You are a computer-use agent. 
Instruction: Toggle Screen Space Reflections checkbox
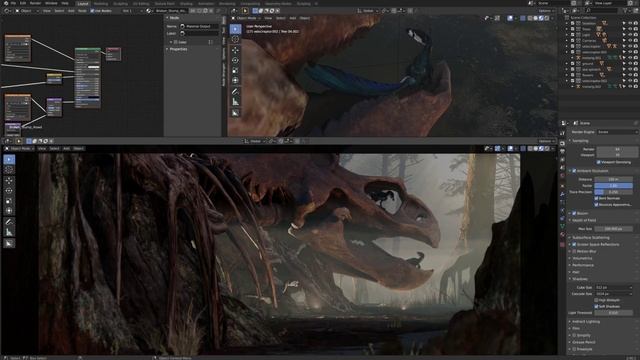point(574,244)
